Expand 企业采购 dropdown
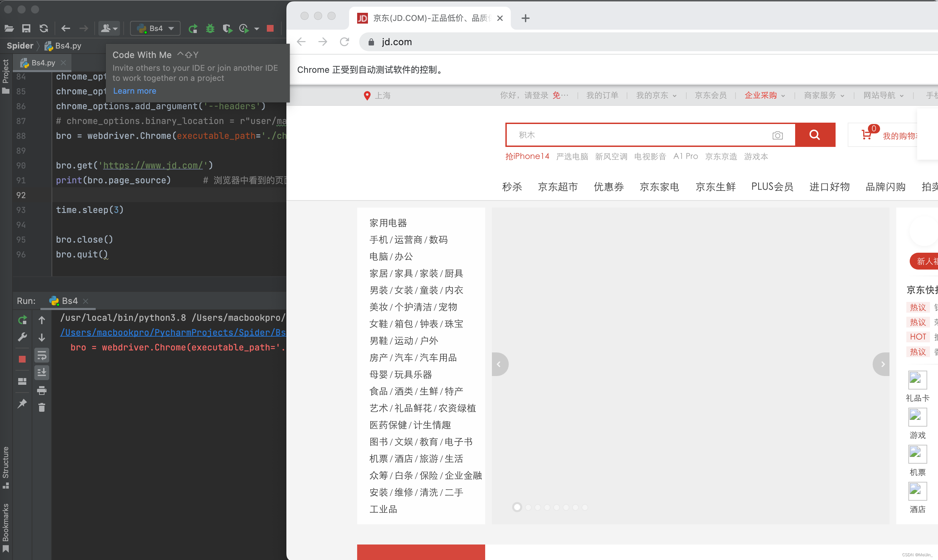 (x=765, y=95)
